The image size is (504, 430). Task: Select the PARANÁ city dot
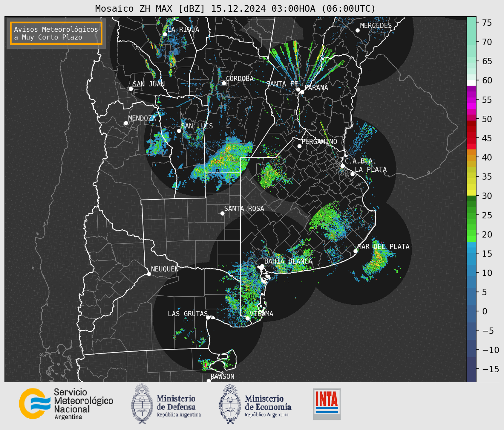(302, 92)
